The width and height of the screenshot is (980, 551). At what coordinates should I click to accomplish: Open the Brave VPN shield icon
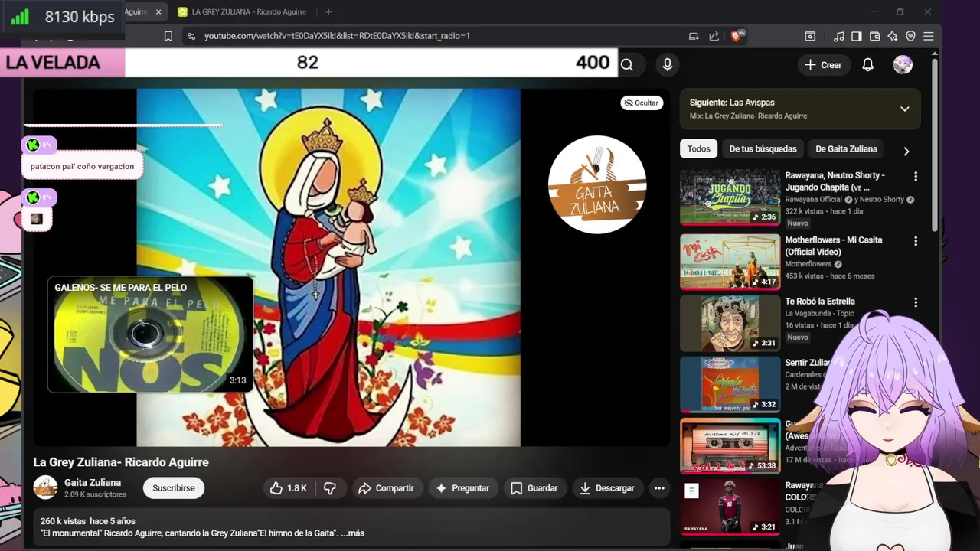point(910,36)
